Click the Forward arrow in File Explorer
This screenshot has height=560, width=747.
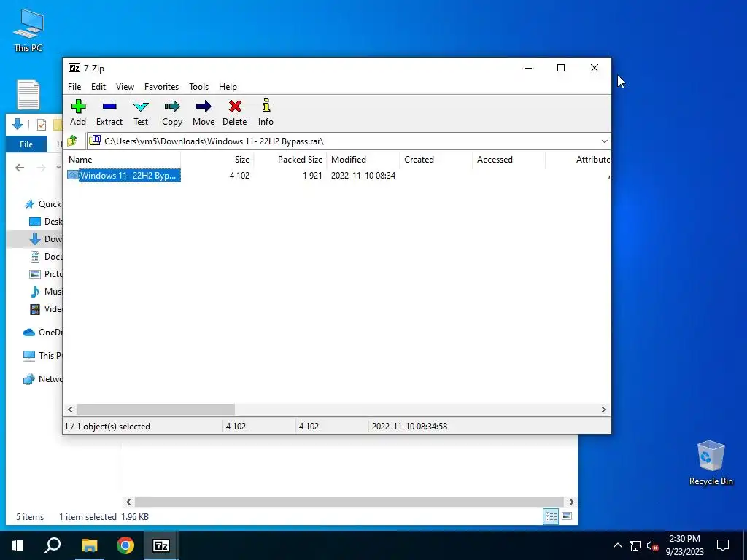[x=42, y=168]
